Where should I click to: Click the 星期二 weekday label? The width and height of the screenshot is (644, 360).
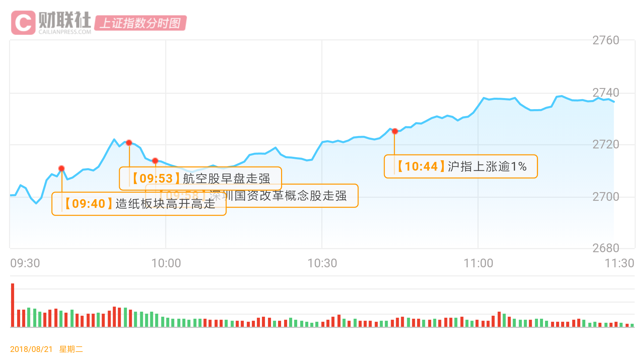[71, 349]
